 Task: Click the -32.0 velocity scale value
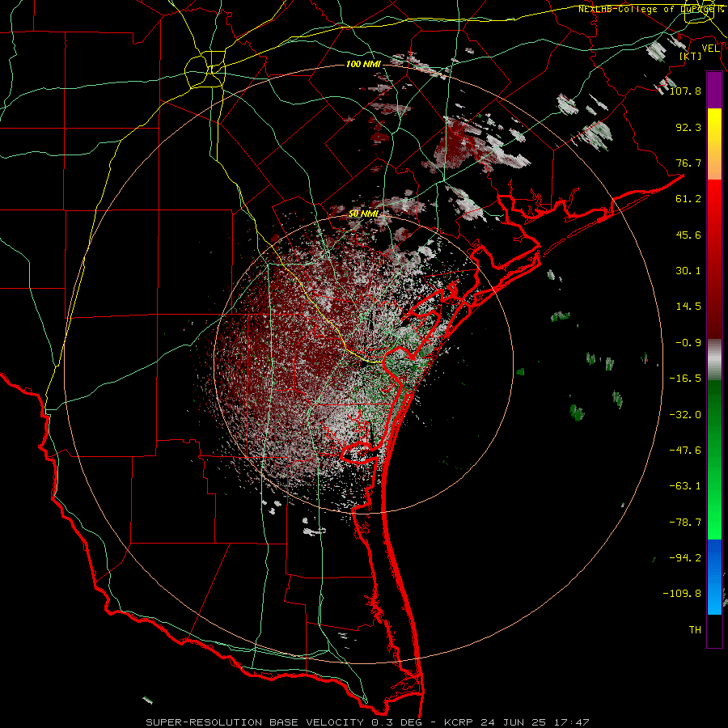(685, 415)
